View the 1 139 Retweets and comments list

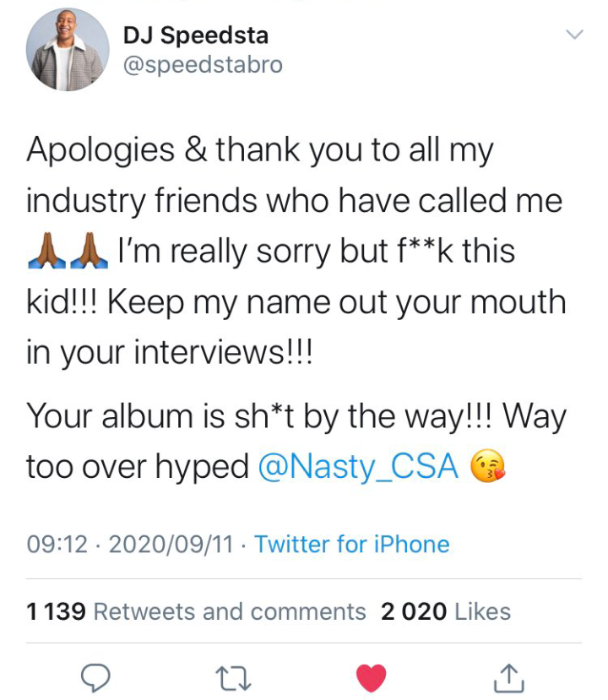click(x=196, y=610)
